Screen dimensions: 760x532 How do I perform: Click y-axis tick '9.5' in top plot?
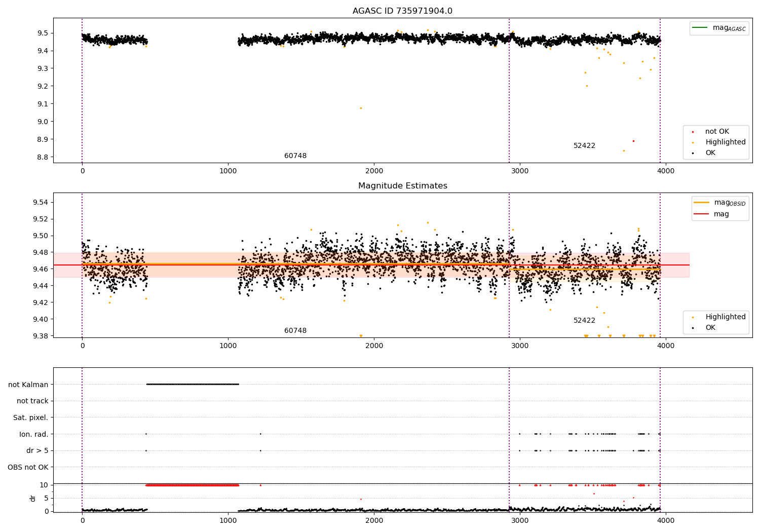43,33
